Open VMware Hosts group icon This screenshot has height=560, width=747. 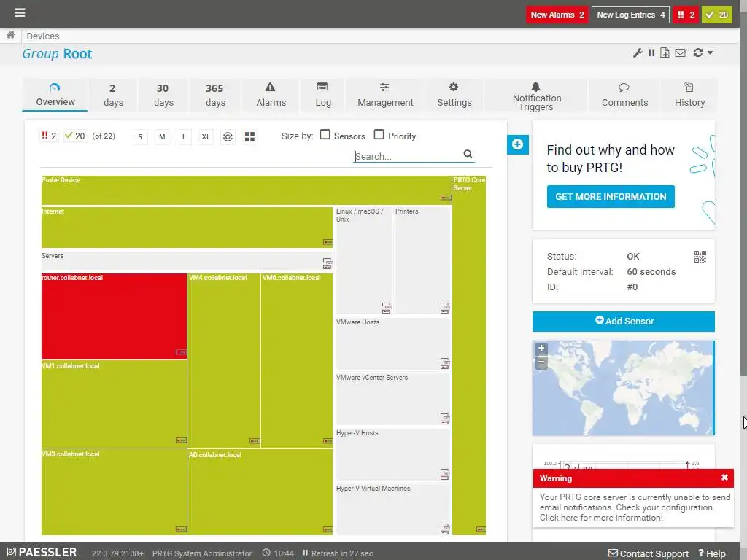point(444,364)
